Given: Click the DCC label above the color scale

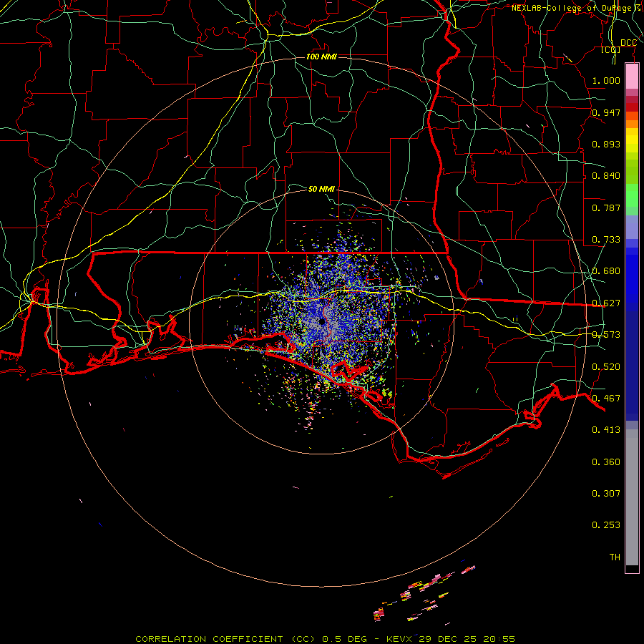Looking at the screenshot, I should click(628, 43).
